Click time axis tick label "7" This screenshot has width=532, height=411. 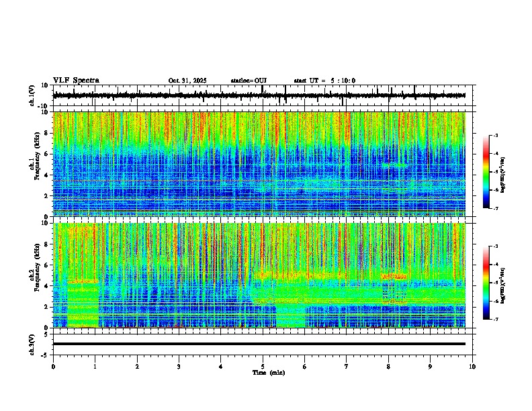347,367
